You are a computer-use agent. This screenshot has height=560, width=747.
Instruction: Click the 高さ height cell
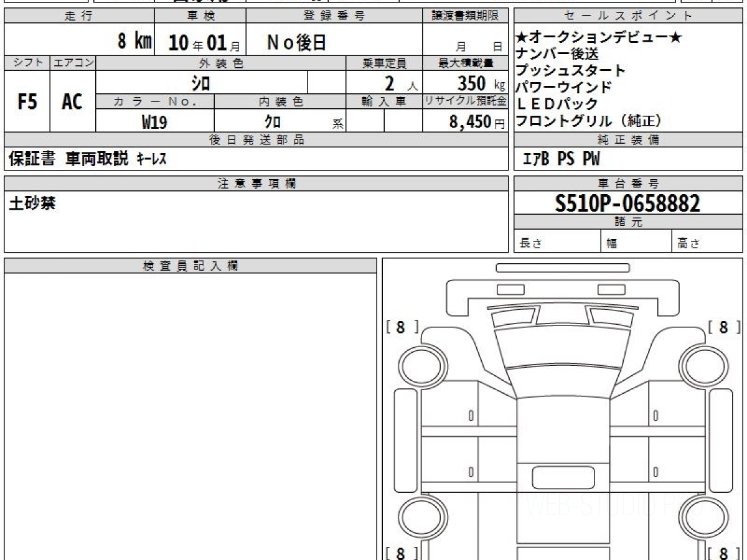coord(707,242)
